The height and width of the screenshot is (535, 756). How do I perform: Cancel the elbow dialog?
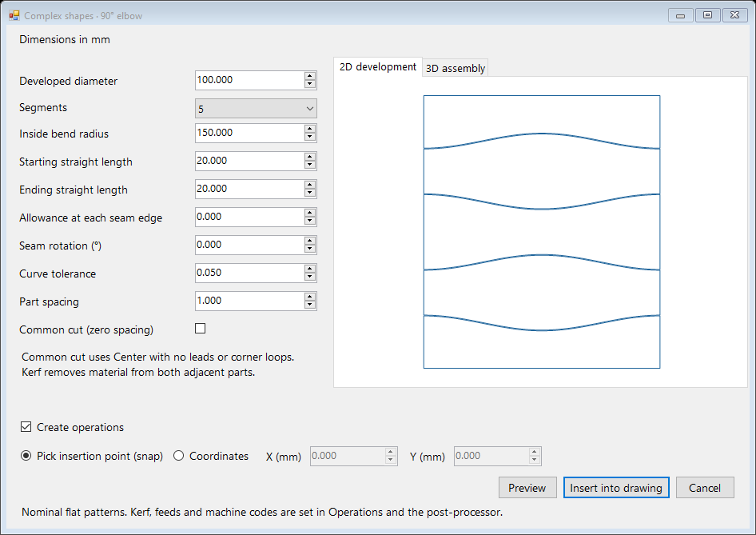pyautogui.click(x=705, y=488)
